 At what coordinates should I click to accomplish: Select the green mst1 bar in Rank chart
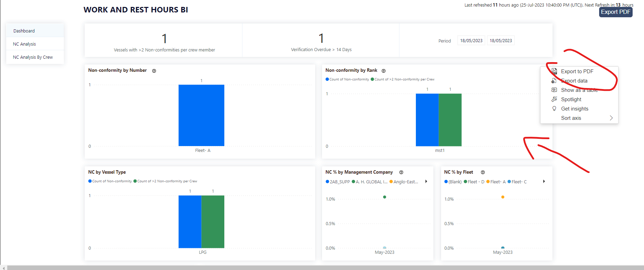450,120
